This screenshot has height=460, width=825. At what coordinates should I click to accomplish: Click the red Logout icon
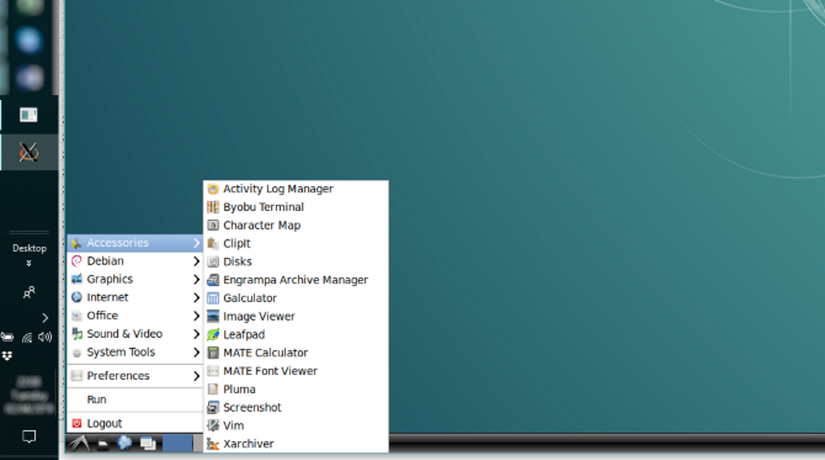click(x=77, y=424)
